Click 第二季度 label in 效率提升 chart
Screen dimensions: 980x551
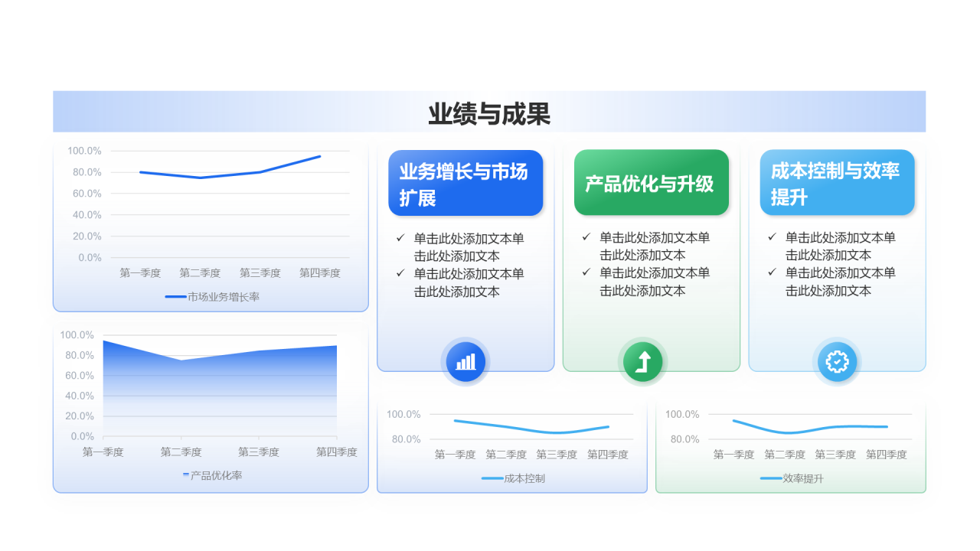pyautogui.click(x=785, y=455)
